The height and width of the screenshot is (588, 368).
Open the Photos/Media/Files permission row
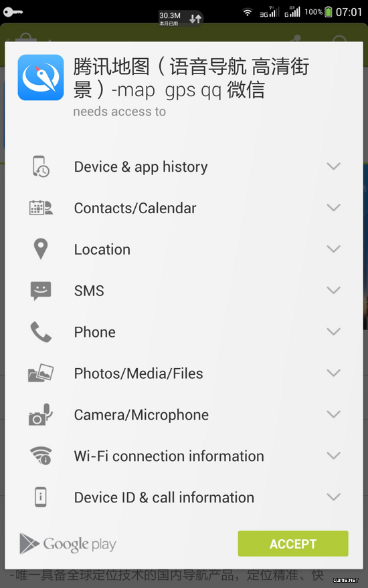pyautogui.click(x=184, y=373)
